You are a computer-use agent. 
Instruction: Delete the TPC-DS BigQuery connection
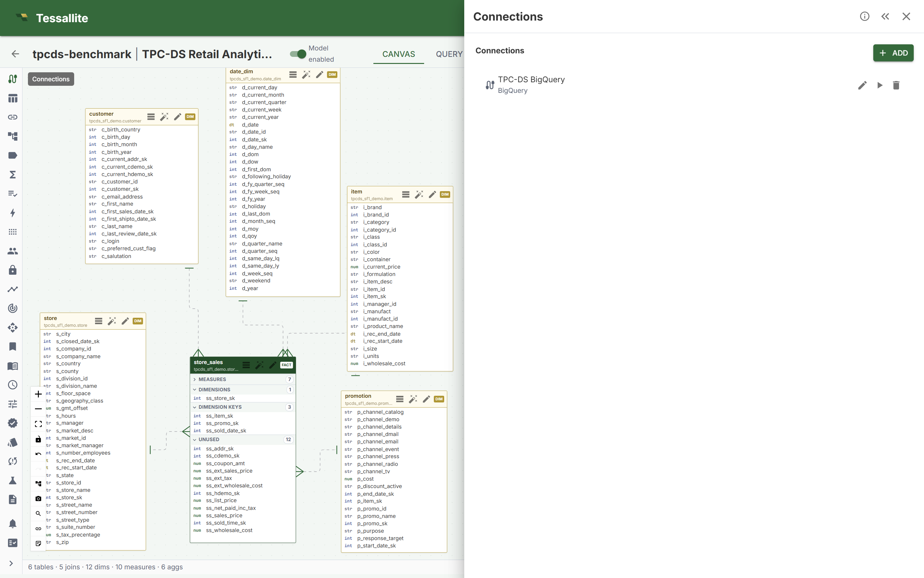click(x=896, y=85)
